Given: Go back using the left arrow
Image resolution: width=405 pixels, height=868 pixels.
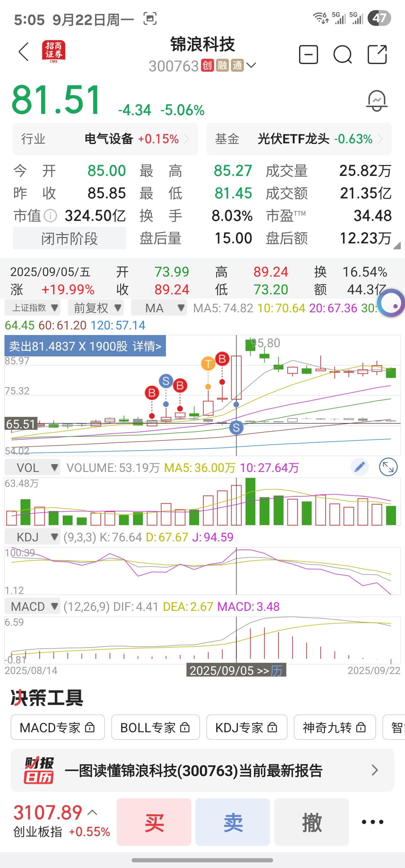Looking at the screenshot, I should [x=24, y=52].
